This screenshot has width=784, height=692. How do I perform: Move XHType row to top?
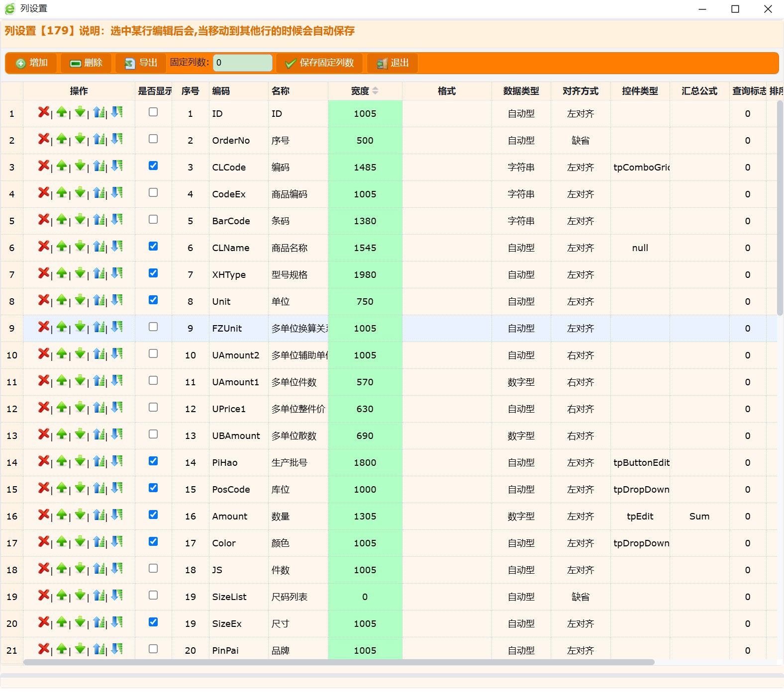(x=99, y=273)
